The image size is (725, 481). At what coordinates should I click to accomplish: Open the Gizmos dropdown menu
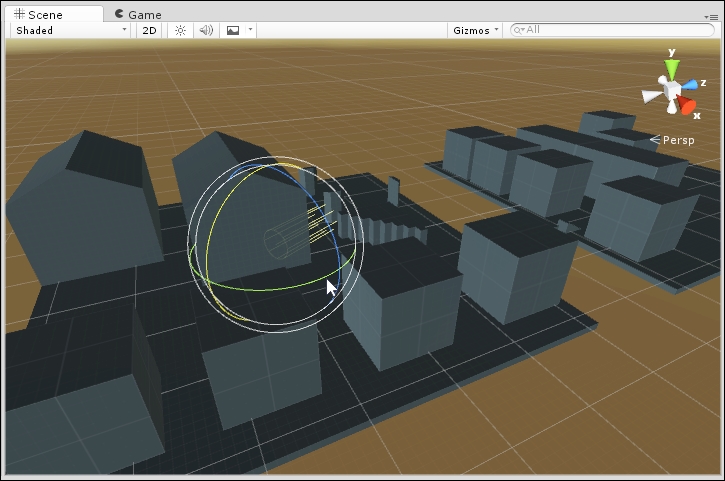coord(475,30)
